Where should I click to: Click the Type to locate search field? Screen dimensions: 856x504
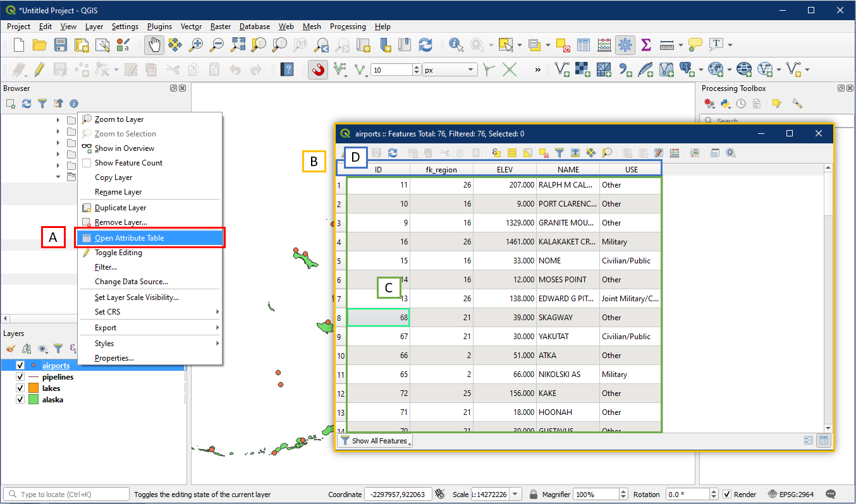point(66,495)
